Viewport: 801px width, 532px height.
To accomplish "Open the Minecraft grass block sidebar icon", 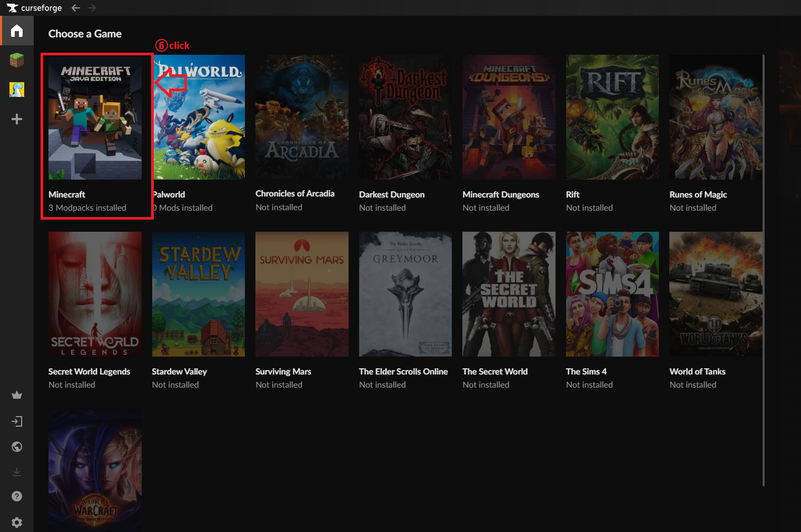I will click(x=17, y=60).
